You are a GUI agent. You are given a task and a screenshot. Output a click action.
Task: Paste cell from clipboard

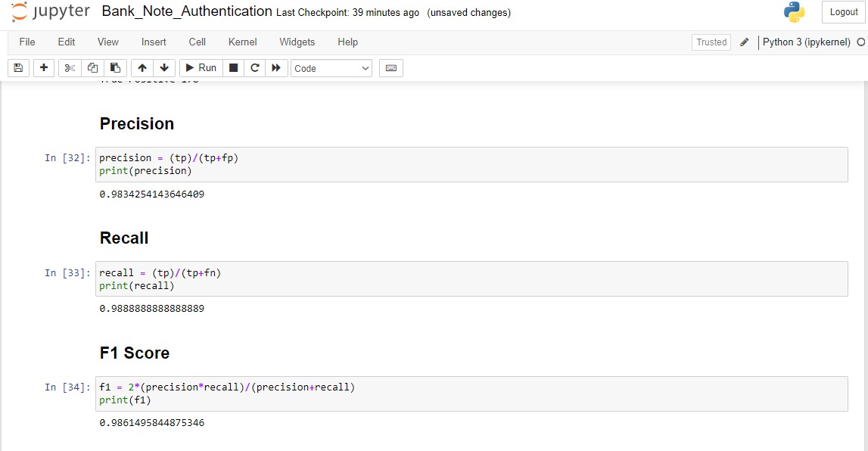click(x=115, y=67)
